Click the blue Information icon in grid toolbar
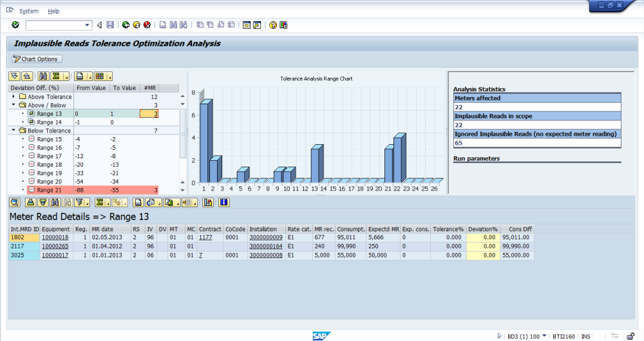Screen dimensions: 644x341 tap(224, 202)
